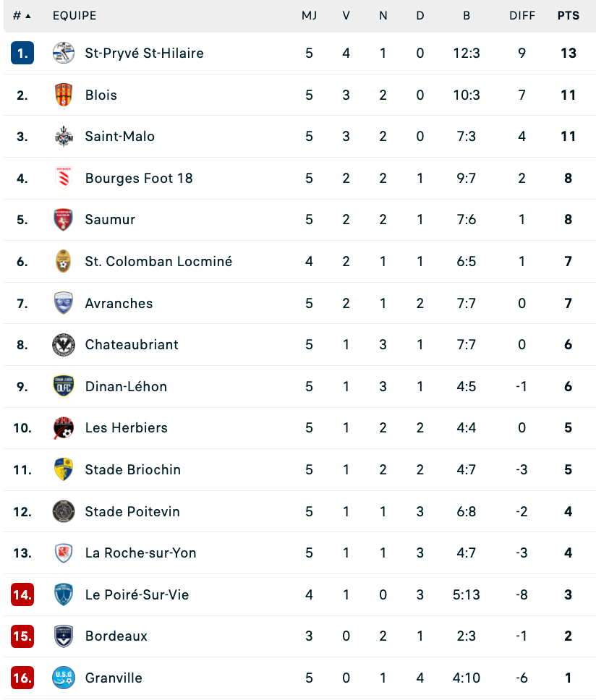Image resolution: width=596 pixels, height=700 pixels.
Task: Sort table by the # rank column arrow
Action: tap(22, 16)
